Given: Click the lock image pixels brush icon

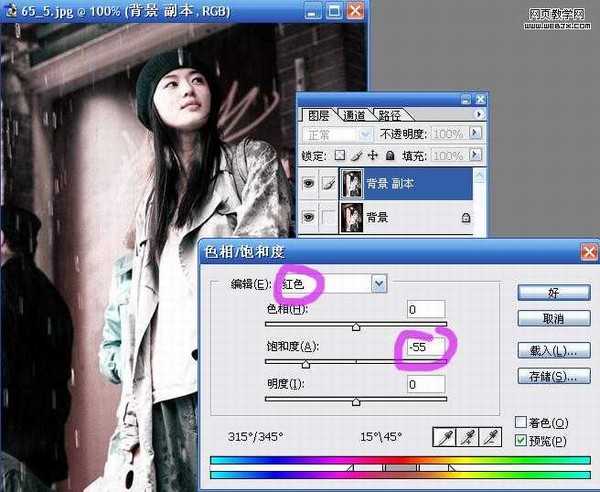Looking at the screenshot, I should point(356,156).
